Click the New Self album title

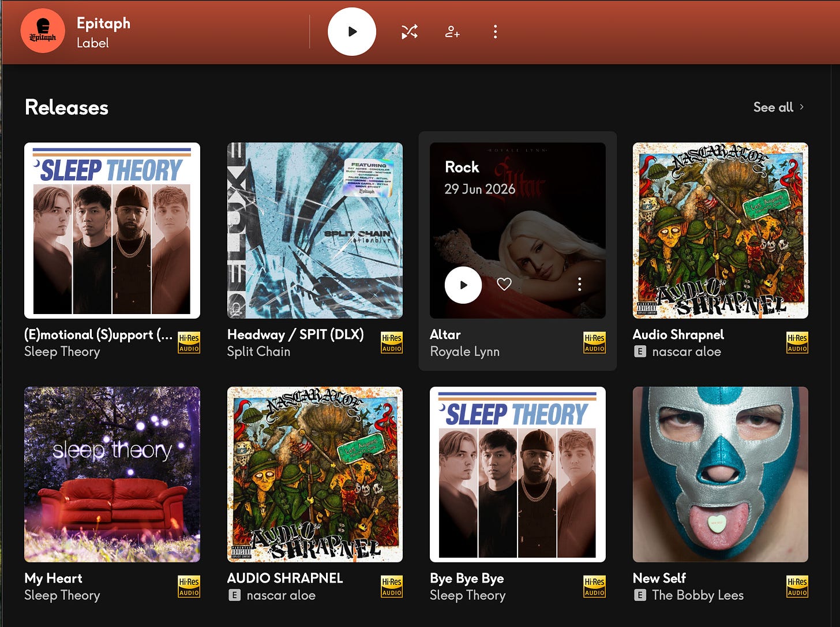[x=659, y=579]
